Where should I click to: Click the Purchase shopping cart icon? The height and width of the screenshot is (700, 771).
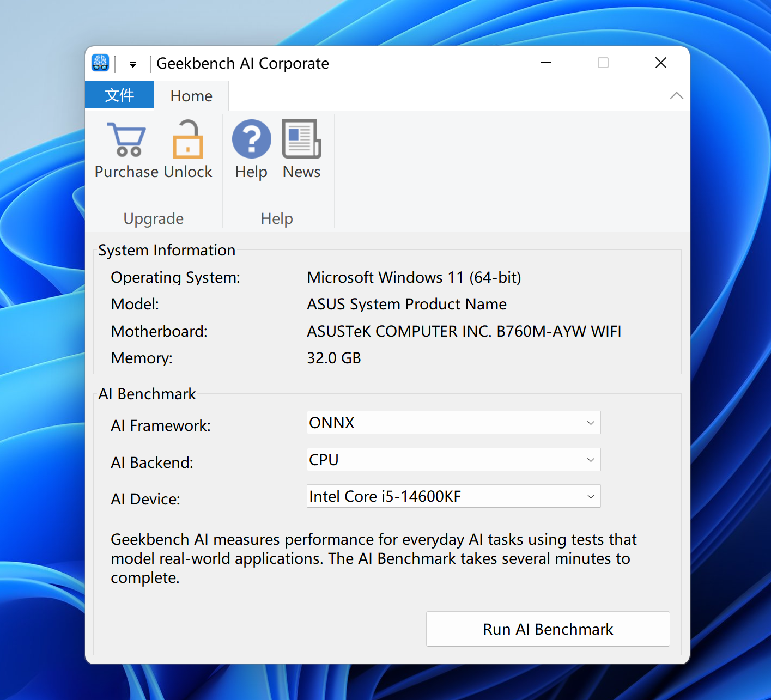(x=126, y=139)
